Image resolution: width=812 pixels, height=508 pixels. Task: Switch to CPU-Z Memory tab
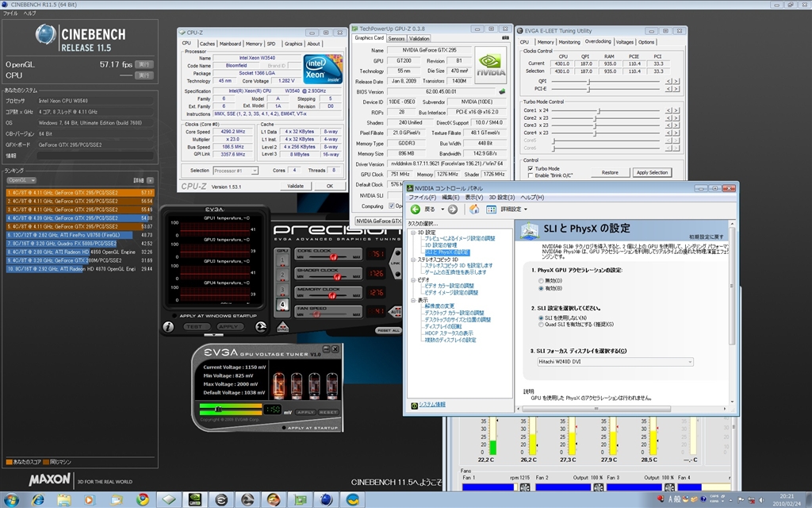[254, 44]
